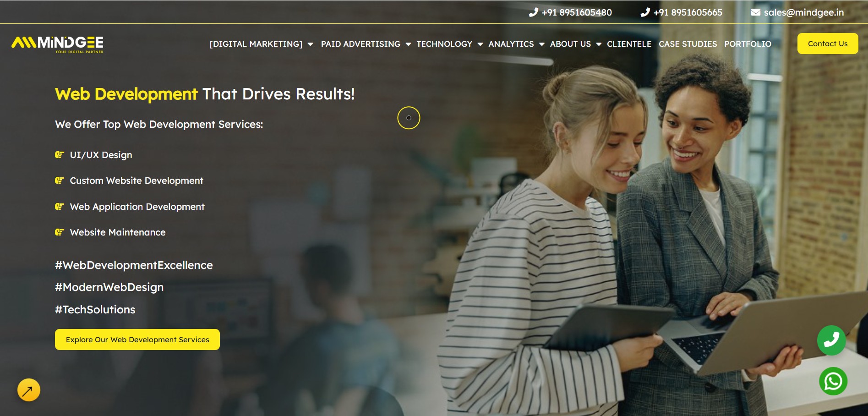This screenshot has height=416, width=868.
Task: Click the yellow arrow circle icon
Action: pos(28,390)
